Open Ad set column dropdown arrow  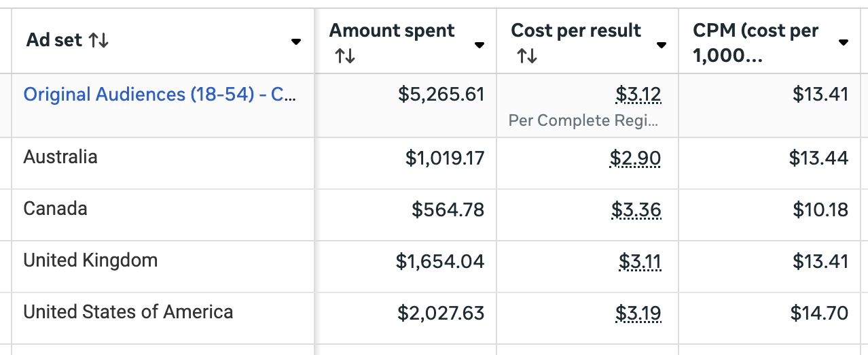(296, 42)
